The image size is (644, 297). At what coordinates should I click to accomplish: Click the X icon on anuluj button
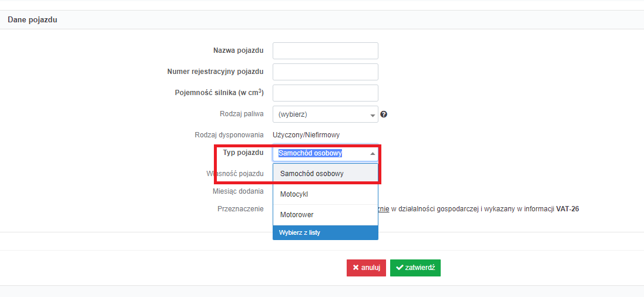tap(356, 268)
